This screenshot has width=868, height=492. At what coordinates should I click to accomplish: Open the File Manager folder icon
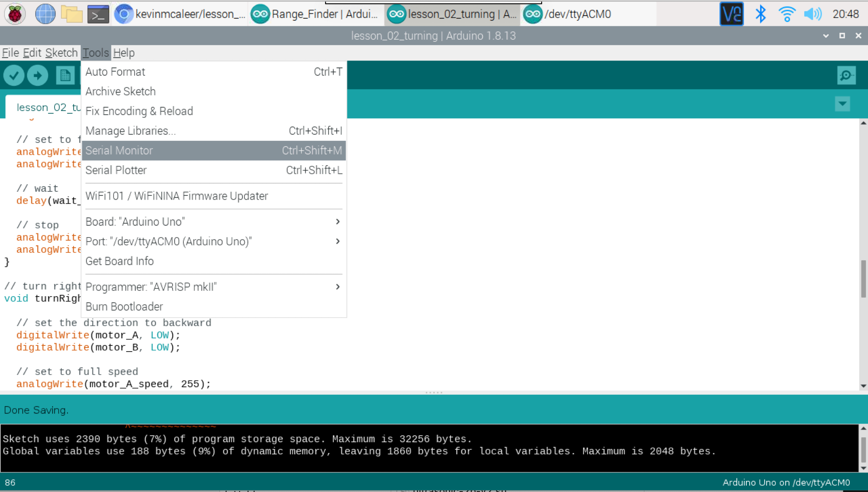pyautogui.click(x=72, y=14)
